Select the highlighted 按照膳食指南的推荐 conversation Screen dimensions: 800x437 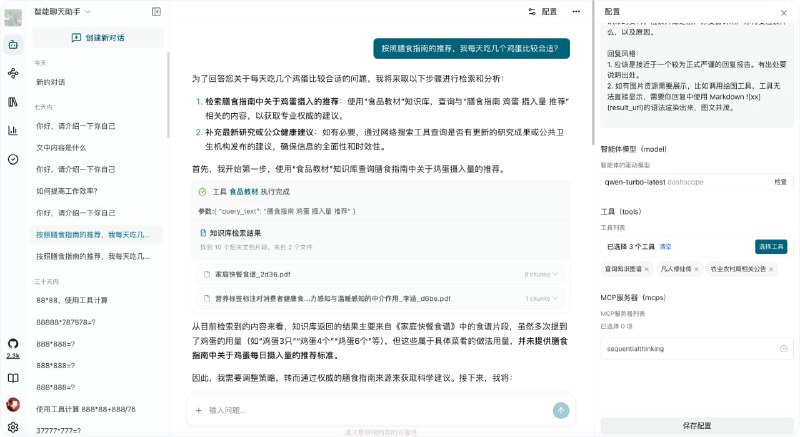coord(96,235)
